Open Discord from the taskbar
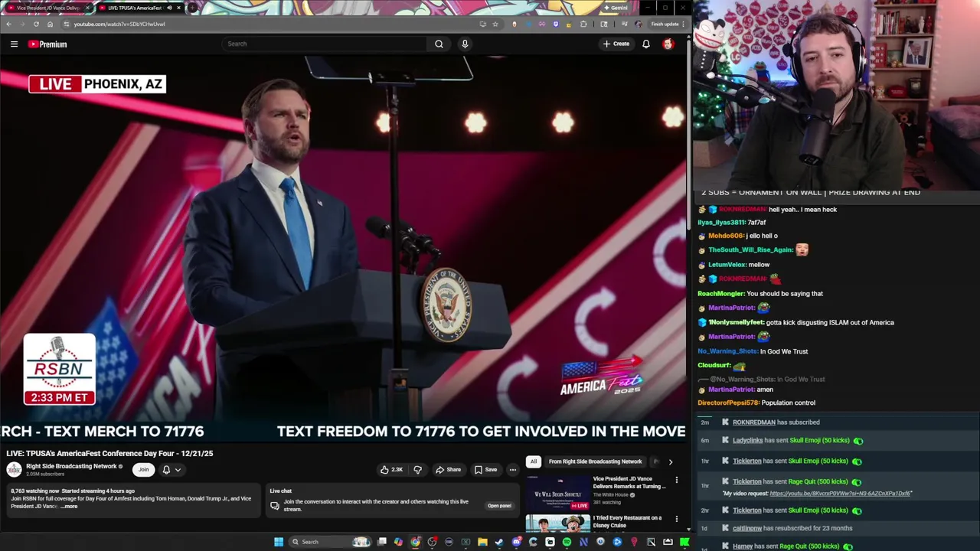Screen dimensions: 980x551 click(x=516, y=542)
